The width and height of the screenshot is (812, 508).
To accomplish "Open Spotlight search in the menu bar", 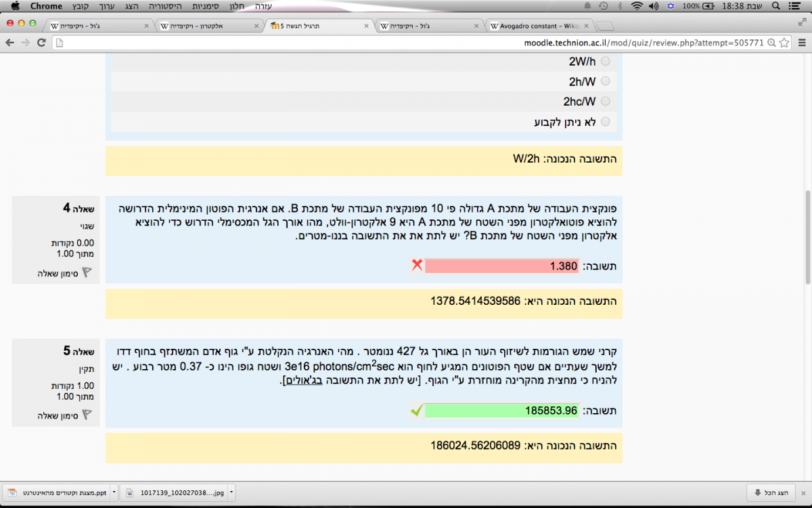I will tap(775, 6).
